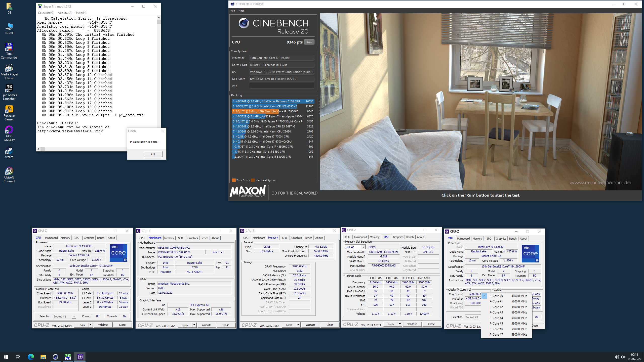Expand Tools dropdown arrow in first CPU-Z
The width and height of the screenshot is (644, 362).
pos(91,325)
